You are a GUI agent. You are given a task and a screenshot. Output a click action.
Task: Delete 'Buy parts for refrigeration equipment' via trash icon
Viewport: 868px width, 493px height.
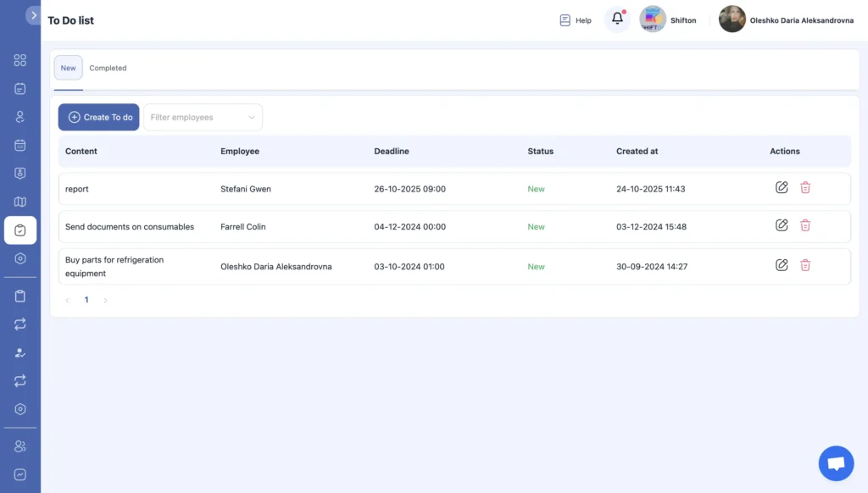pyautogui.click(x=805, y=265)
